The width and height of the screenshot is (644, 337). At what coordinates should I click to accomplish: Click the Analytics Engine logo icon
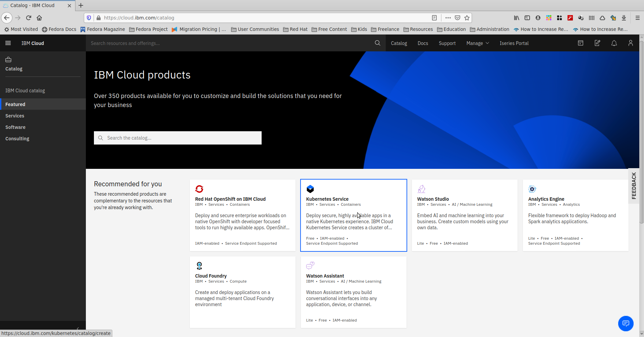point(532,189)
